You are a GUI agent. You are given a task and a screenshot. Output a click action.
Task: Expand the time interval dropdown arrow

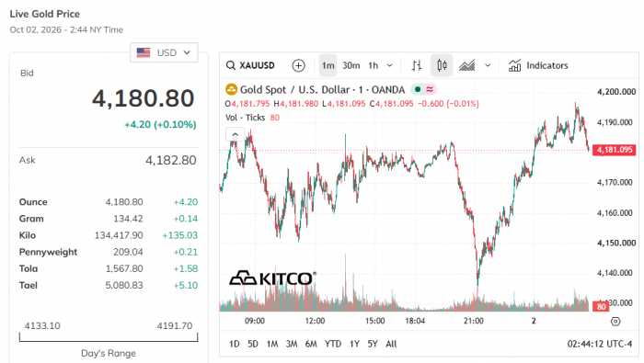click(x=390, y=65)
